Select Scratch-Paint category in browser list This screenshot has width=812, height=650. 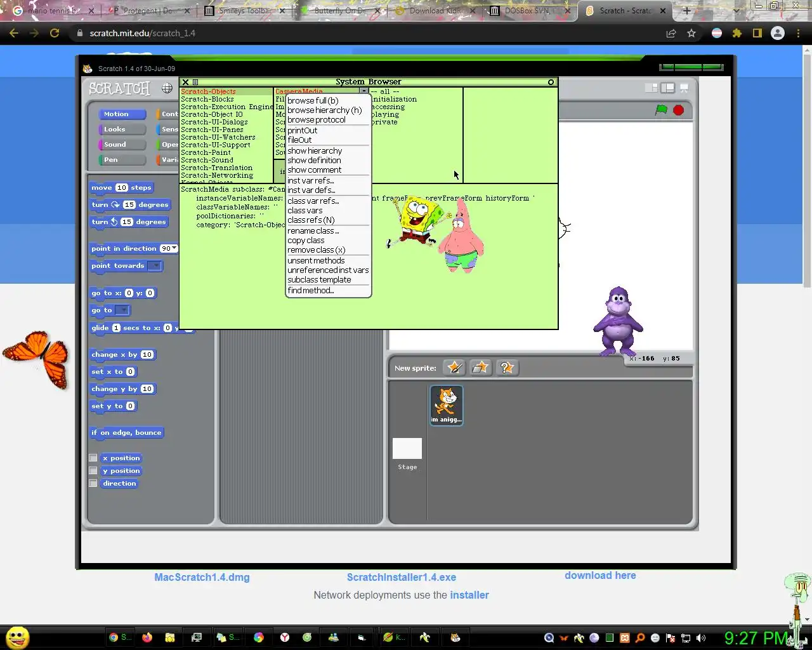206,152
